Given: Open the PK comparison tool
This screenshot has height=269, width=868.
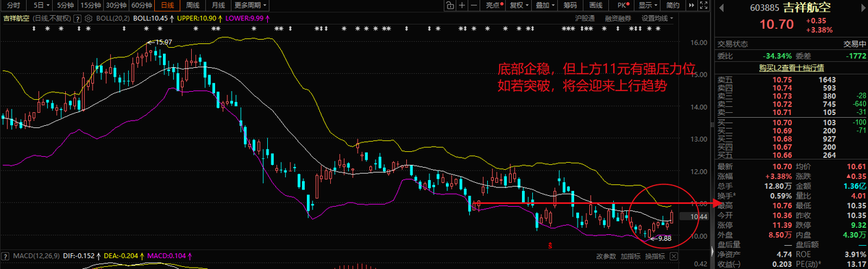Looking at the screenshot, I should (622, 5).
